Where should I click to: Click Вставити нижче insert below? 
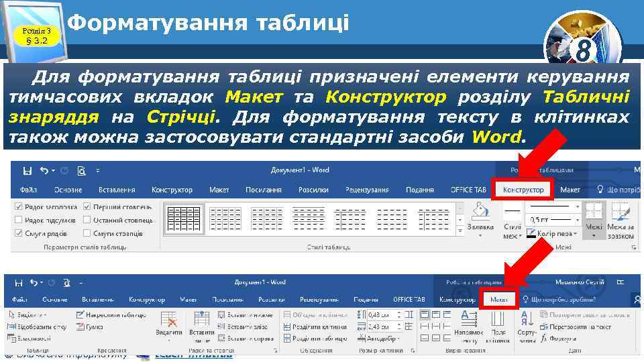(246, 315)
